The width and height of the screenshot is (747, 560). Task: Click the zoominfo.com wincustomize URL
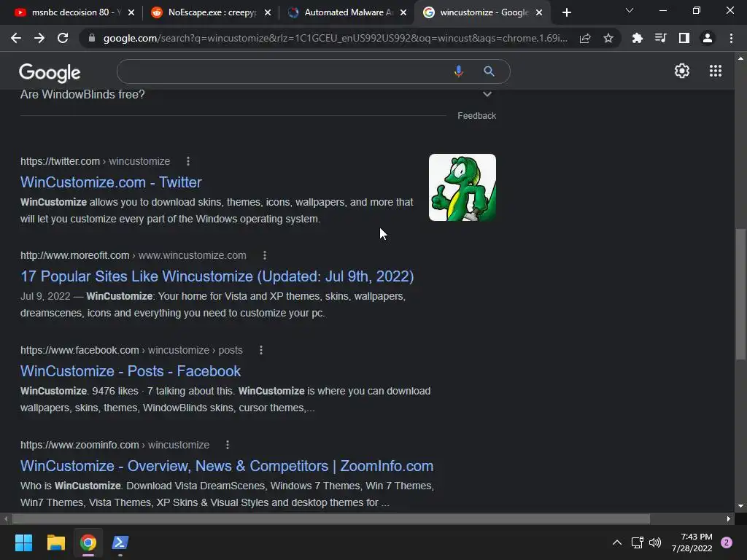click(115, 445)
